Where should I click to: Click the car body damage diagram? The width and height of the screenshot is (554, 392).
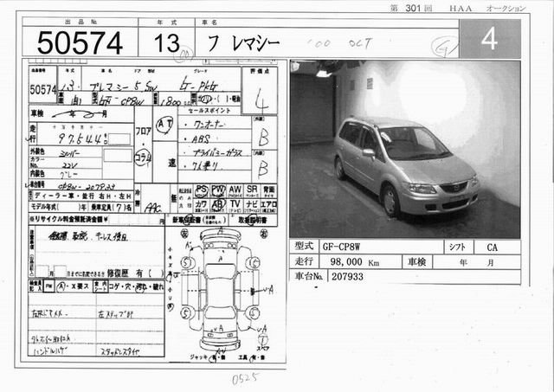pos(220,290)
